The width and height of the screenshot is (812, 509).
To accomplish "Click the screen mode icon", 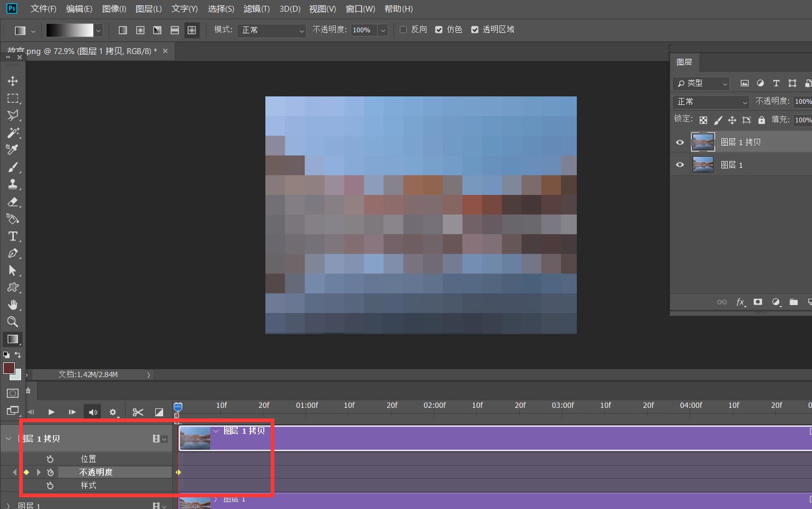I will (13, 410).
